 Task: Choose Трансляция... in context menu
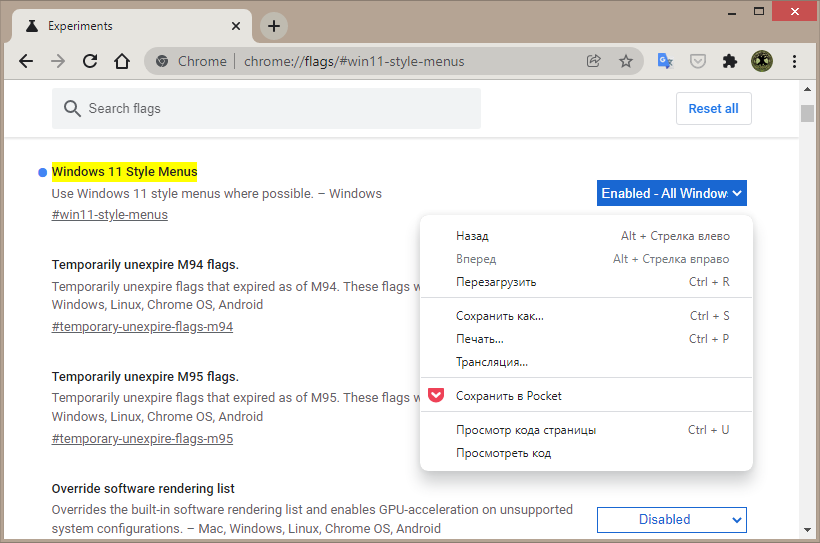coord(586,362)
